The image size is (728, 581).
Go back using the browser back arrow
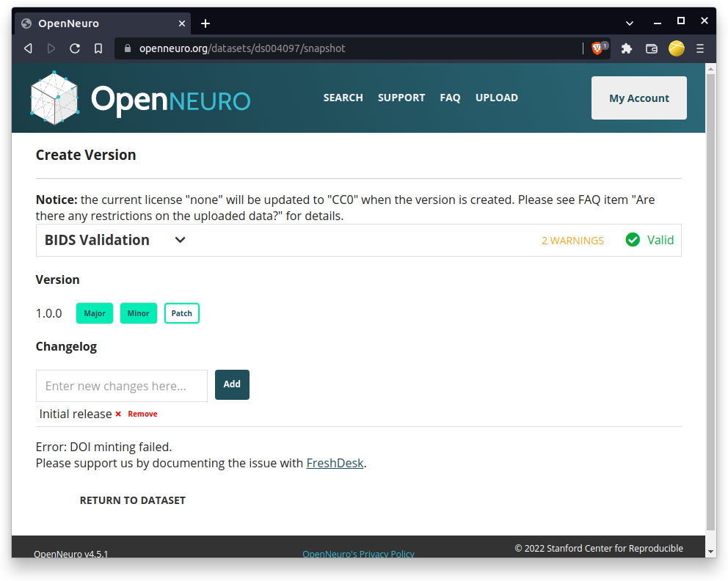click(27, 48)
